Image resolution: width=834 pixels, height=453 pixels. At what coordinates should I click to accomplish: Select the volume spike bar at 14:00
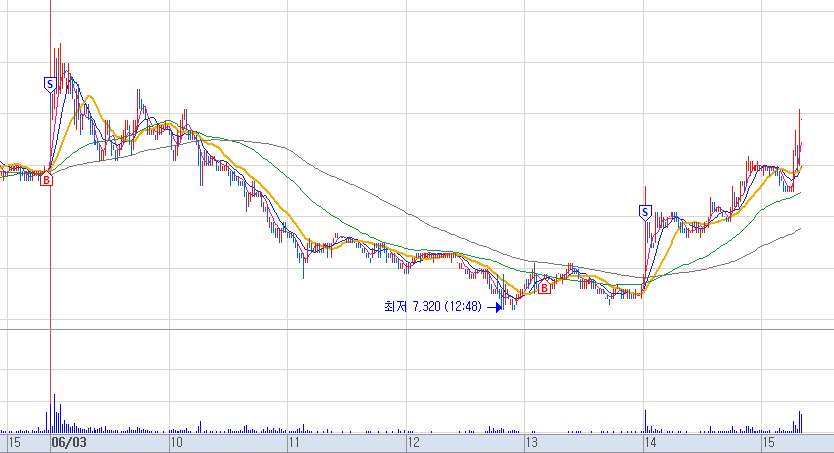pyautogui.click(x=646, y=421)
